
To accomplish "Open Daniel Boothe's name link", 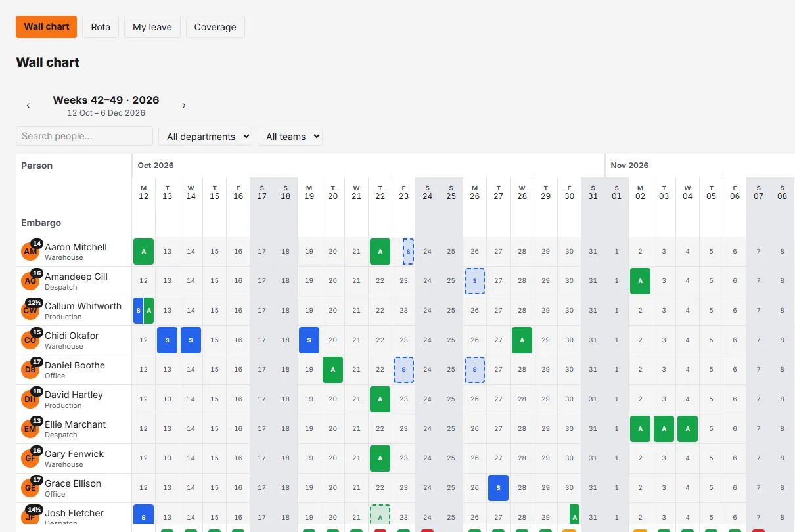I will pos(75,365).
